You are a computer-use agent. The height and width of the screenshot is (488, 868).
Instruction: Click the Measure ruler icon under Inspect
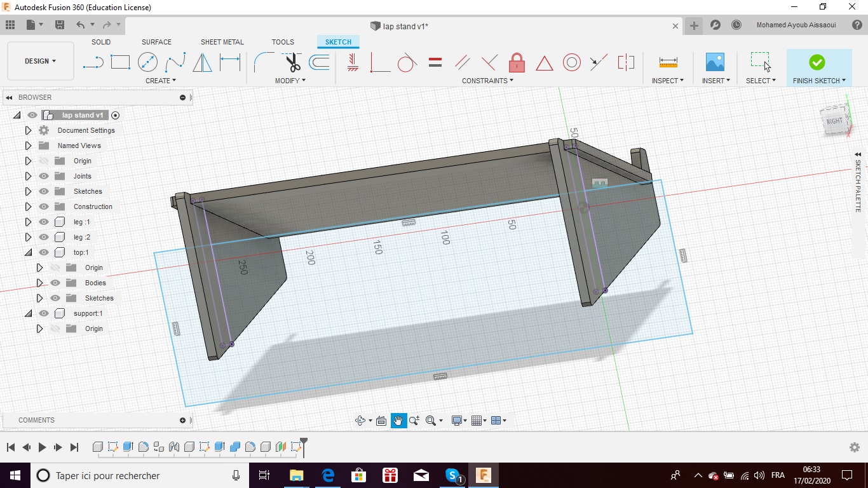click(668, 62)
